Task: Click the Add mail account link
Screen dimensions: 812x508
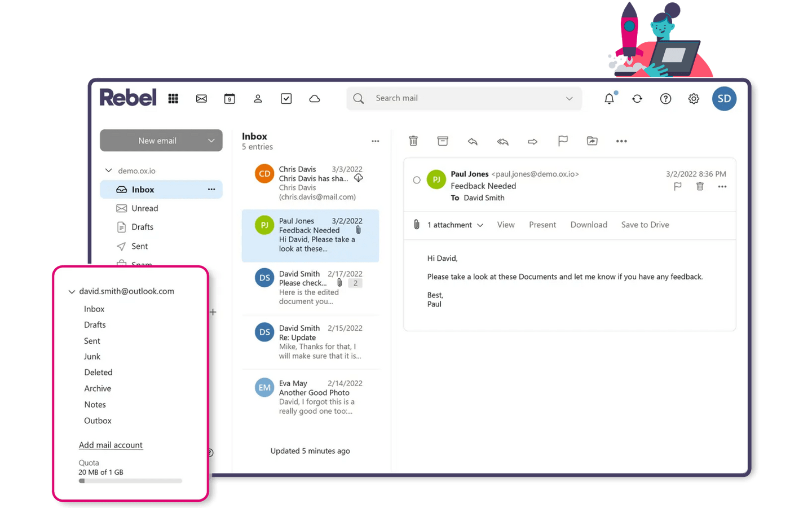Action: coord(111,445)
